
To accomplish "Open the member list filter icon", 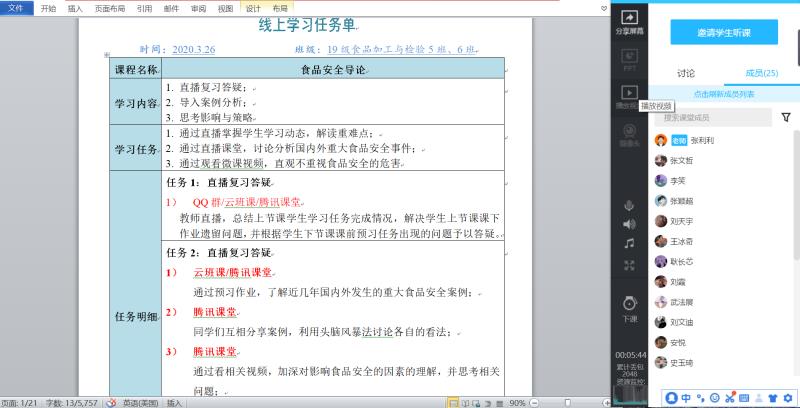I will [x=785, y=117].
